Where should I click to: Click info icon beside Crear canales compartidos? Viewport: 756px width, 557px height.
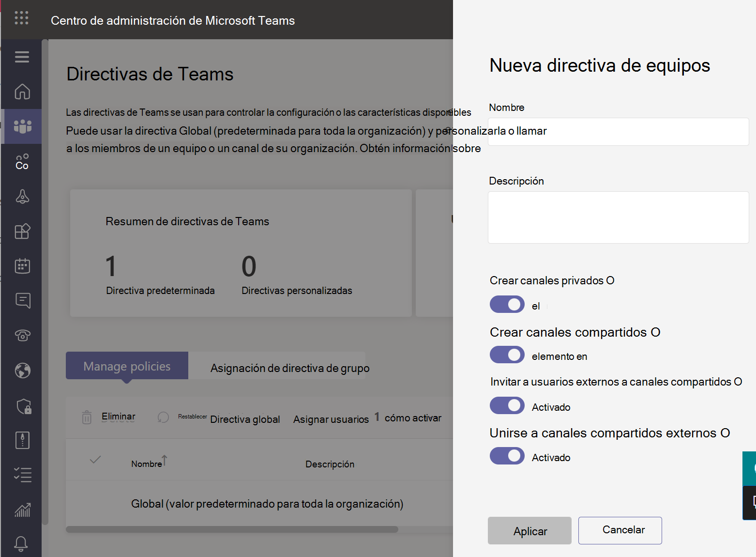point(656,332)
